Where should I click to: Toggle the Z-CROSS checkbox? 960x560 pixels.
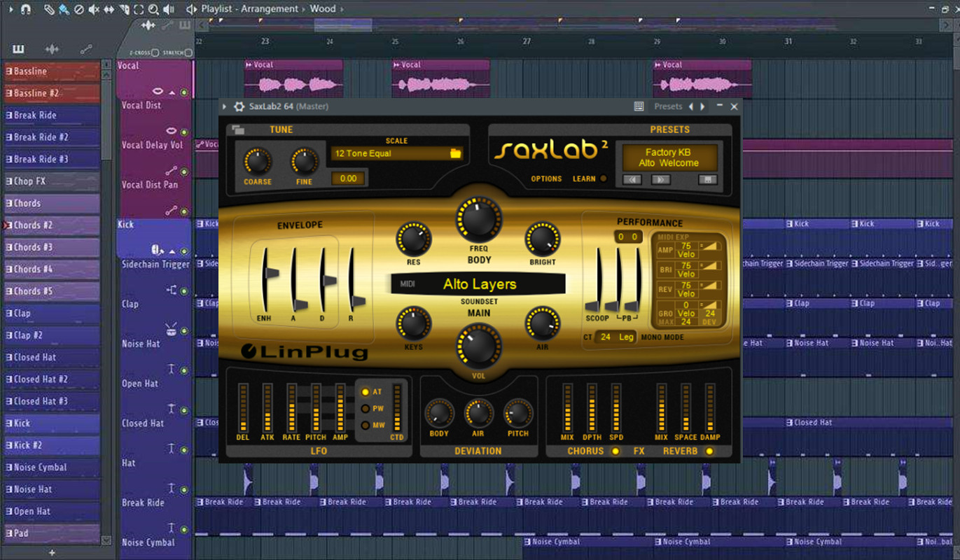[155, 52]
